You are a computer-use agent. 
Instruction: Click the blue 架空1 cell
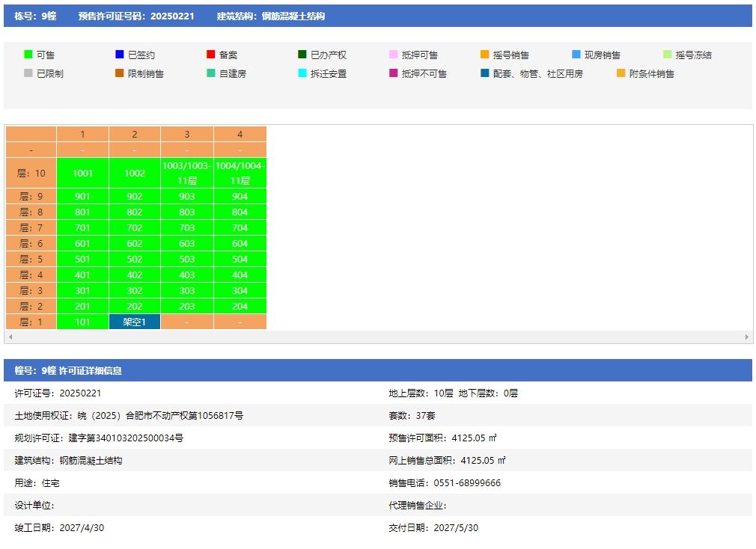(x=135, y=322)
